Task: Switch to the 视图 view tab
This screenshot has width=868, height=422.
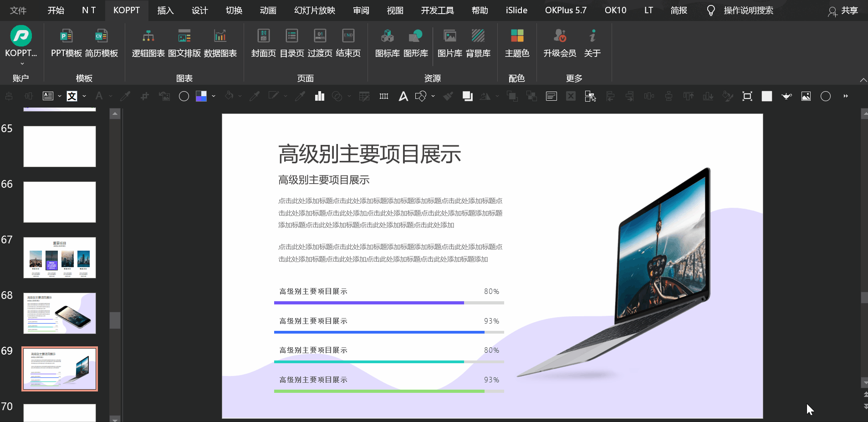Action: [x=395, y=10]
